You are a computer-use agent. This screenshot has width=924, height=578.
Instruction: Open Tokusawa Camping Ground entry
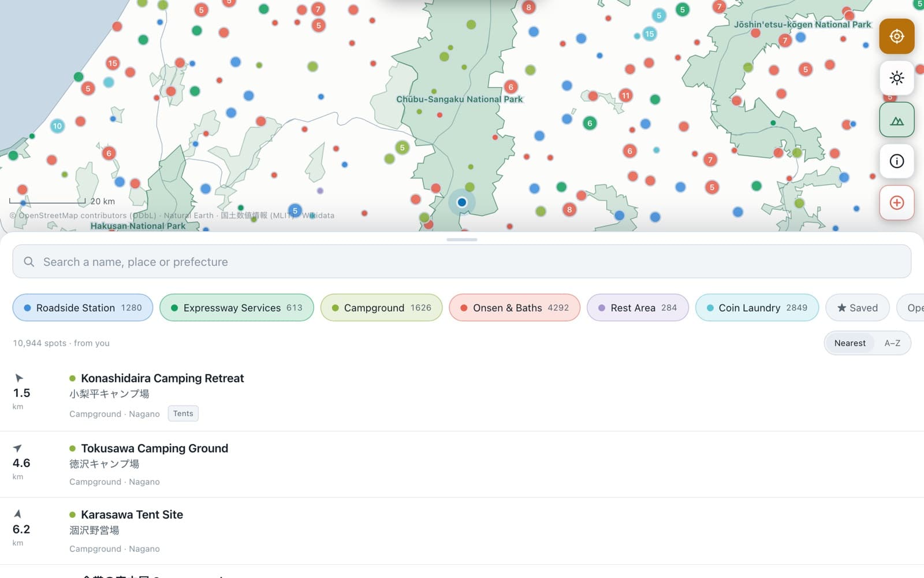click(x=462, y=464)
